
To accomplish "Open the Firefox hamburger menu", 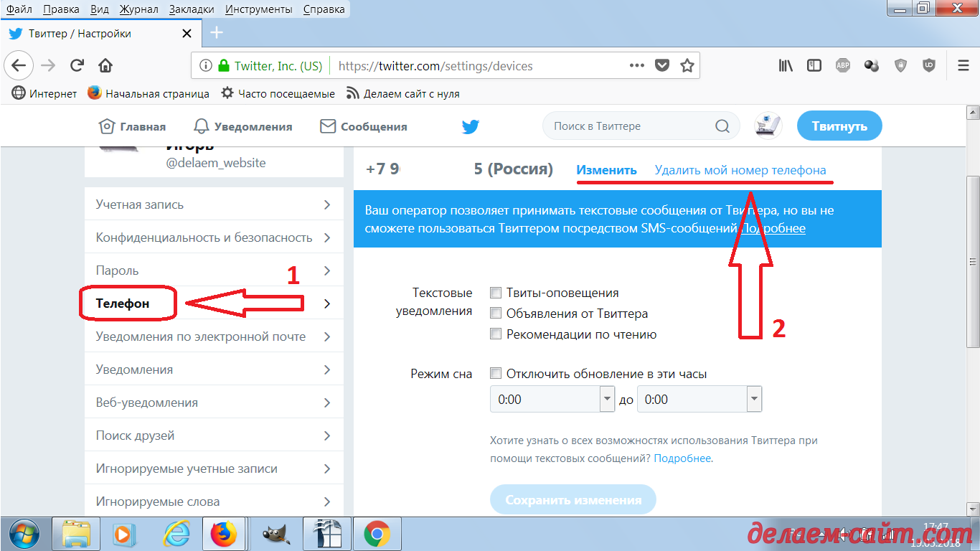I will (963, 65).
